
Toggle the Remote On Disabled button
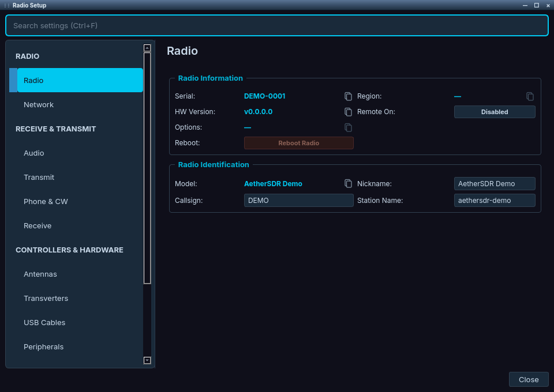[x=495, y=112]
